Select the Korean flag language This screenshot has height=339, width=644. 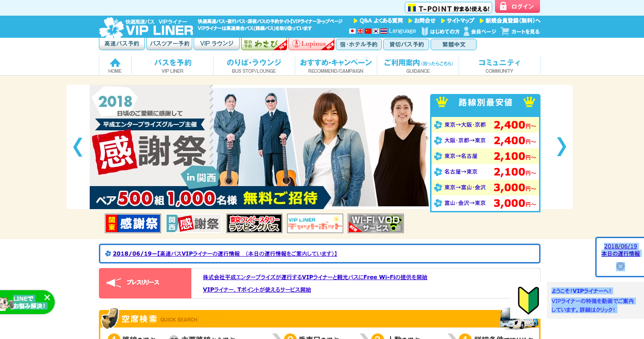(376, 31)
